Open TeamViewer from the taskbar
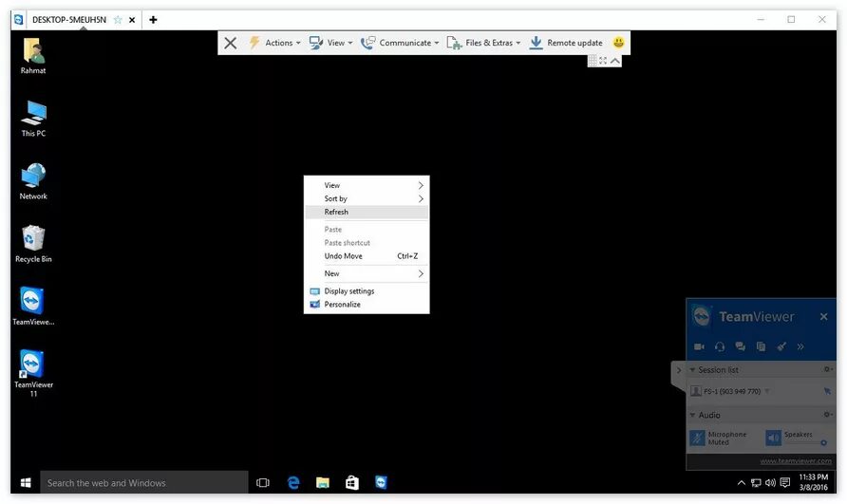 [381, 482]
